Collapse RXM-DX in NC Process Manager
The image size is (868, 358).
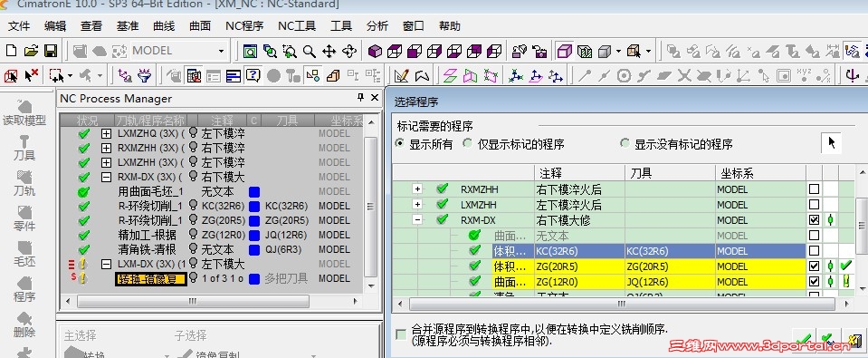click(x=106, y=177)
